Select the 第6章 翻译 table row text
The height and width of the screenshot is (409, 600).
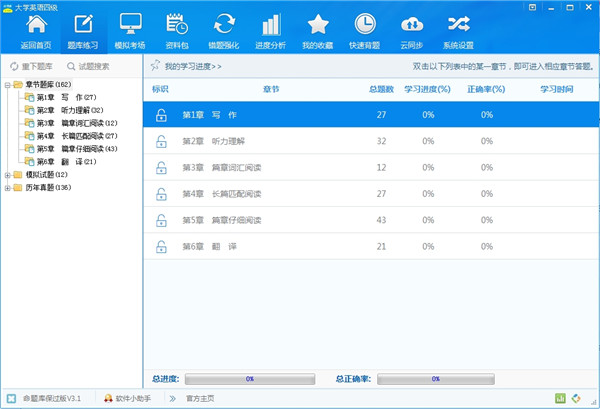tap(209, 246)
